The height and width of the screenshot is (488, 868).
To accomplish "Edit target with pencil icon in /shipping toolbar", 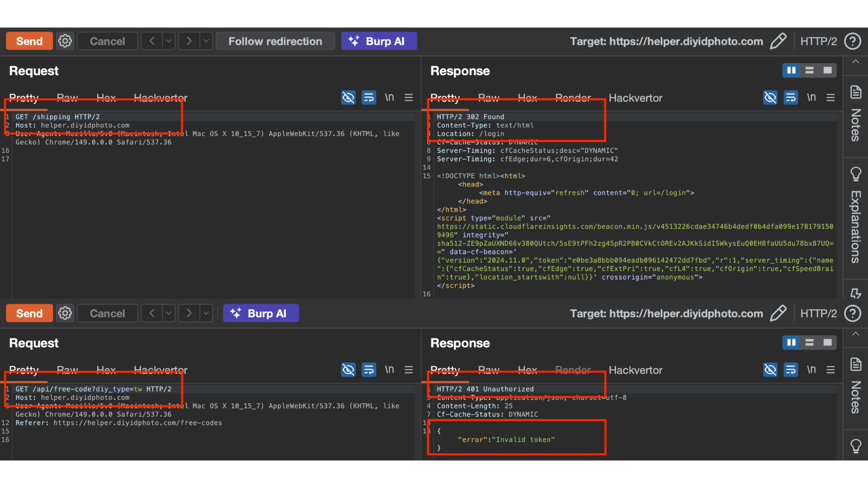I will (x=778, y=41).
